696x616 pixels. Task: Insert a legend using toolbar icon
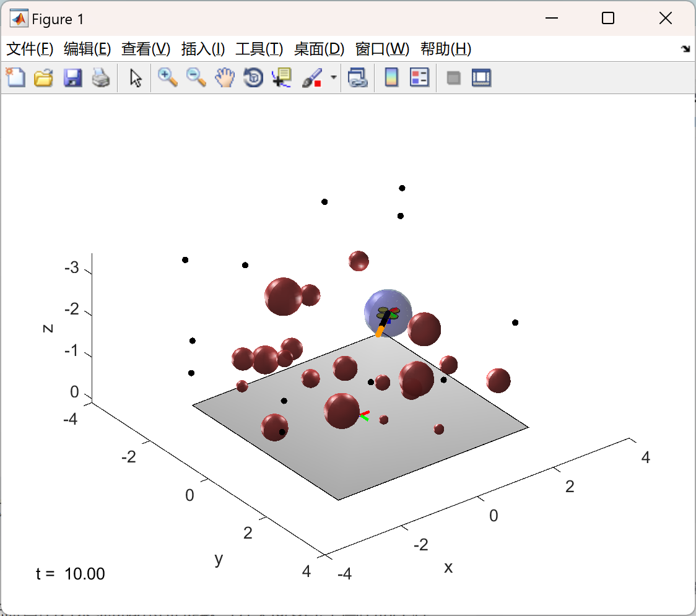(419, 77)
